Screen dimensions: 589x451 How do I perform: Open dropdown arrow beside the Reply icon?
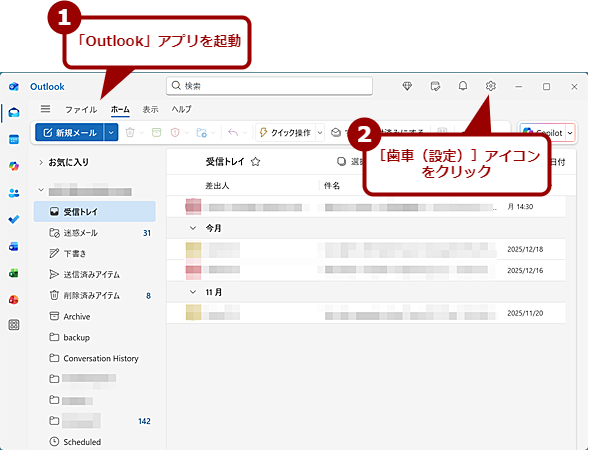245,133
